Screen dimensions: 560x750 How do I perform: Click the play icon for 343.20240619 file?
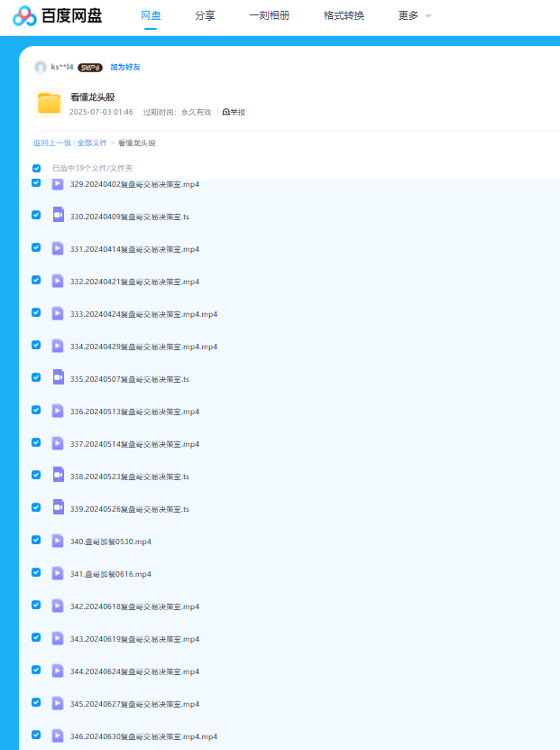(x=58, y=638)
